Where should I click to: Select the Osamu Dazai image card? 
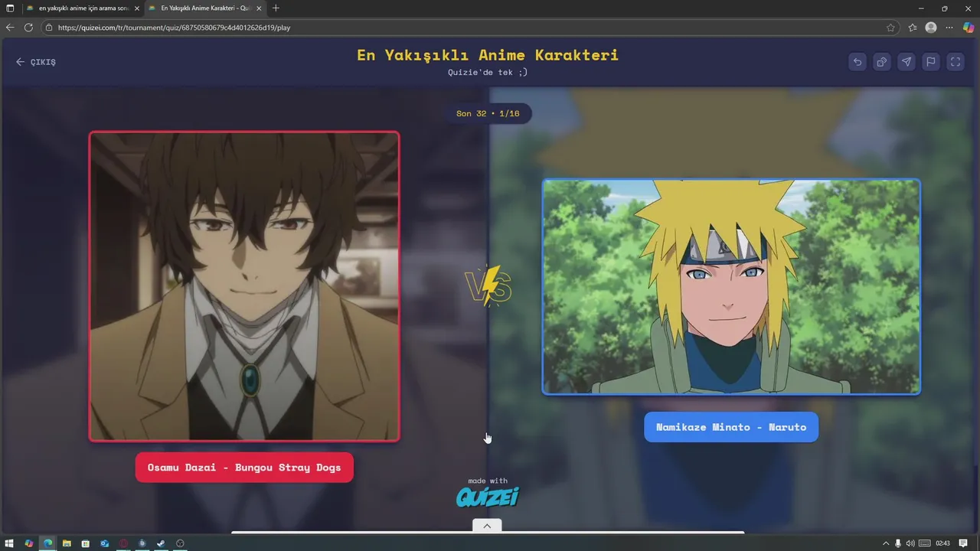click(x=244, y=286)
